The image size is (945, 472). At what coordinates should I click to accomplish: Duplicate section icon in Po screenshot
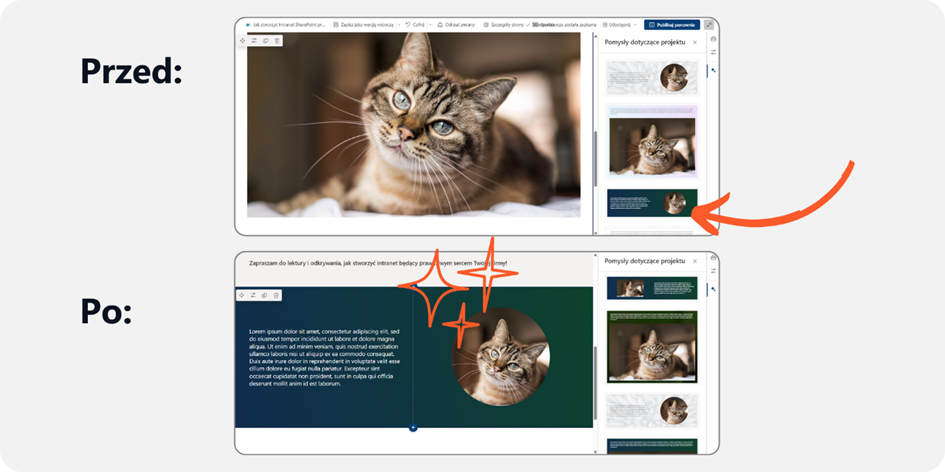pos(265,295)
